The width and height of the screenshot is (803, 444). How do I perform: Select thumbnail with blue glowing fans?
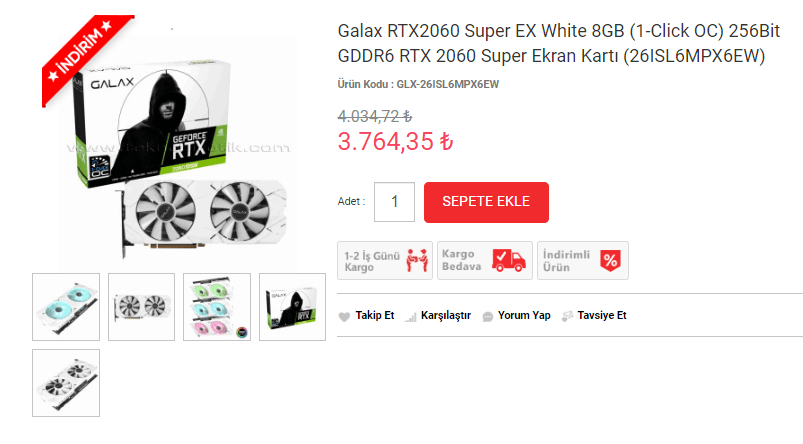(66, 307)
